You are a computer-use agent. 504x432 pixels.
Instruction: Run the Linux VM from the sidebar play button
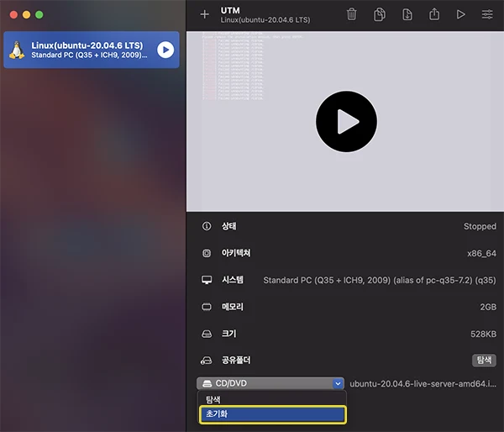[165, 50]
